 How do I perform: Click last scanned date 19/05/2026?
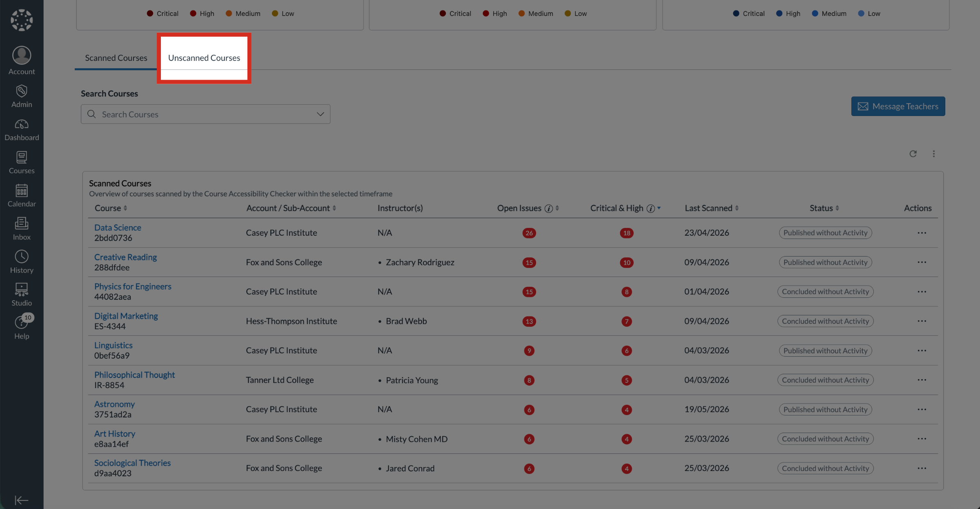point(707,409)
